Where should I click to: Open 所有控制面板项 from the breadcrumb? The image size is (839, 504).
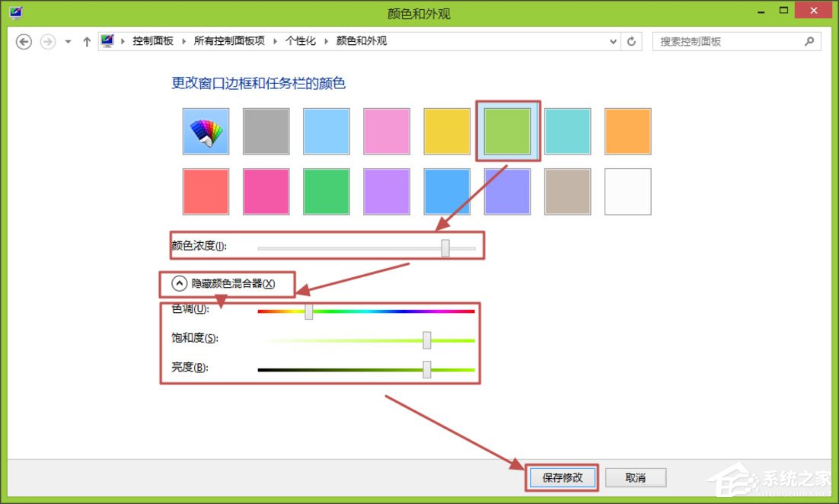click(x=227, y=40)
